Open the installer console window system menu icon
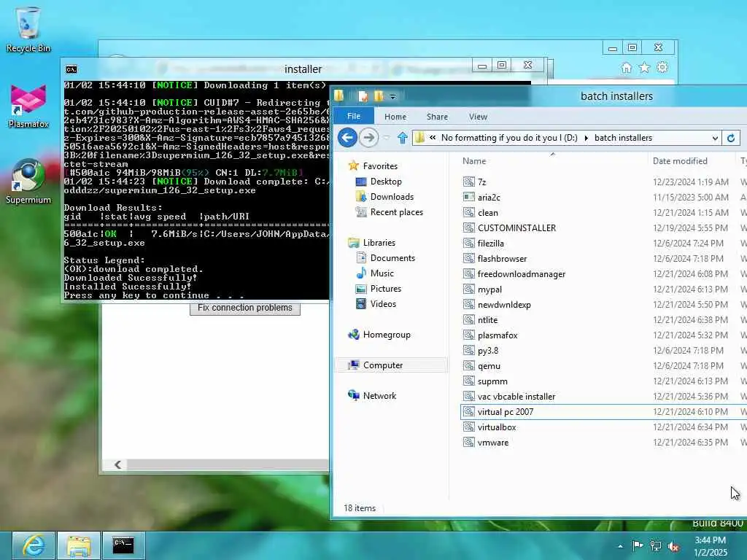747x560 pixels. 71,69
